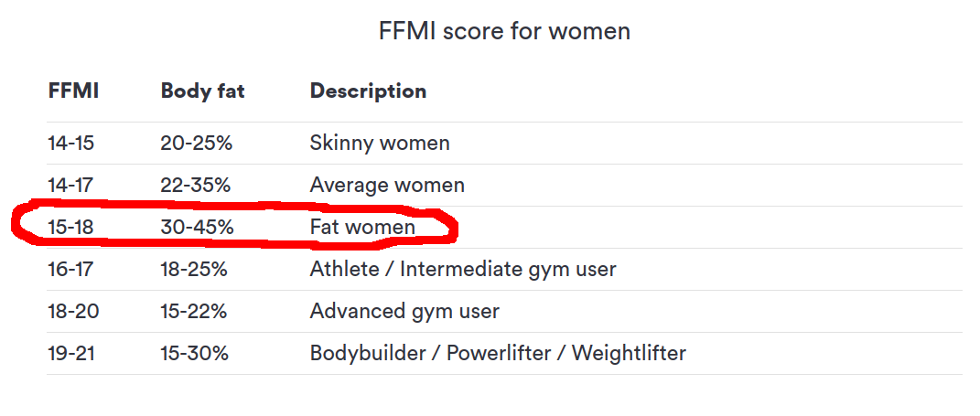The width and height of the screenshot is (980, 416).
Task: Click the 15-18 FFMI value
Action: click(x=70, y=228)
